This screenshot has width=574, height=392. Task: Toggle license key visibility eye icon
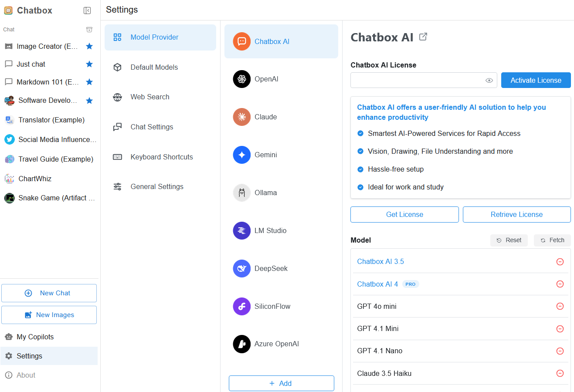tap(489, 80)
